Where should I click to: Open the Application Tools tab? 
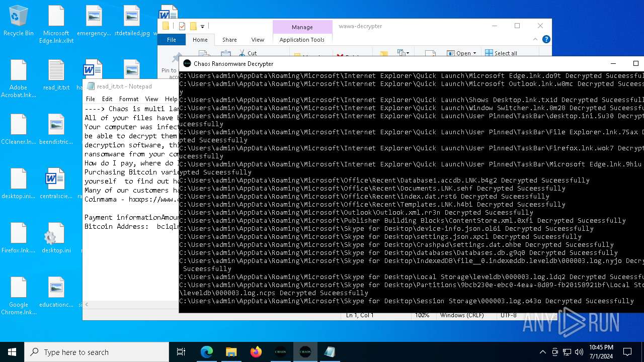pyautogui.click(x=302, y=40)
